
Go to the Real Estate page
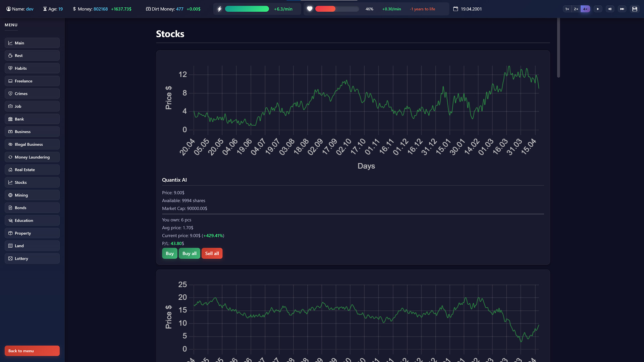(x=32, y=170)
